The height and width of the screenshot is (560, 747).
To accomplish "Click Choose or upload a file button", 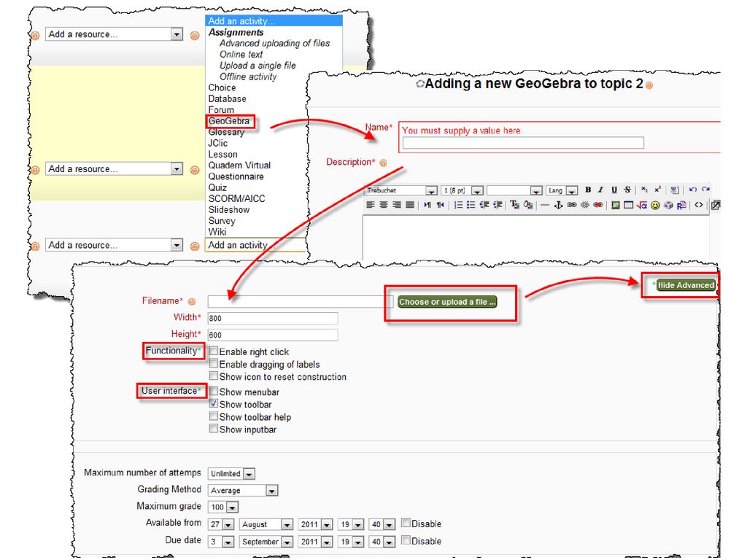I will pyautogui.click(x=447, y=302).
